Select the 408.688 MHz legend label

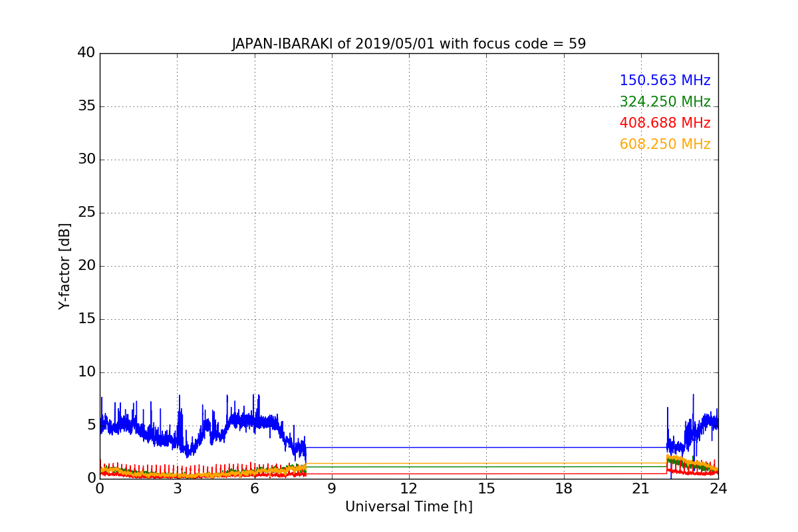pos(665,124)
